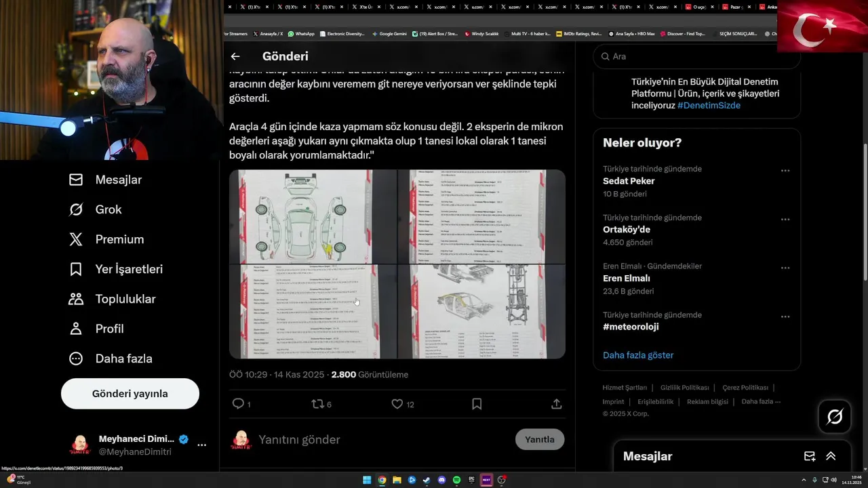Click the Yanıtla reply button
The height and width of the screenshot is (488, 868).
pos(540,439)
